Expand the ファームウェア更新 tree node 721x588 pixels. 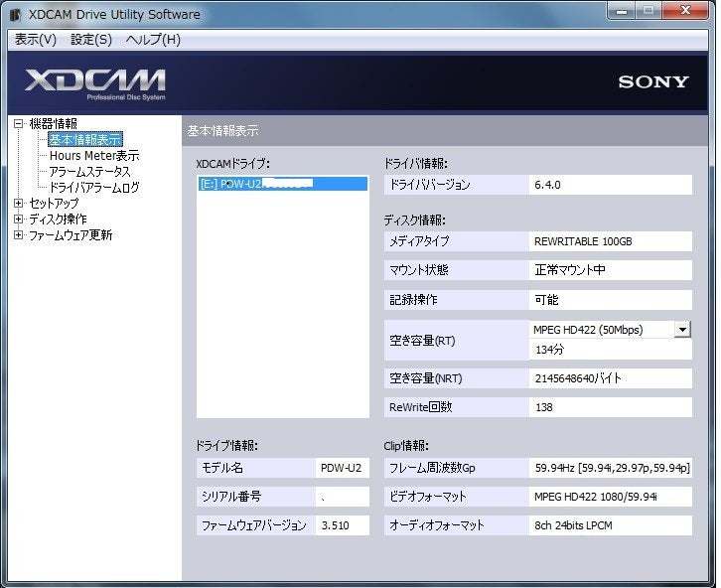(x=19, y=235)
